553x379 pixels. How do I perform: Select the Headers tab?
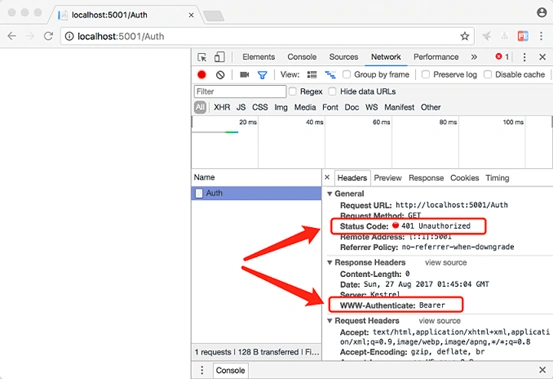point(352,178)
